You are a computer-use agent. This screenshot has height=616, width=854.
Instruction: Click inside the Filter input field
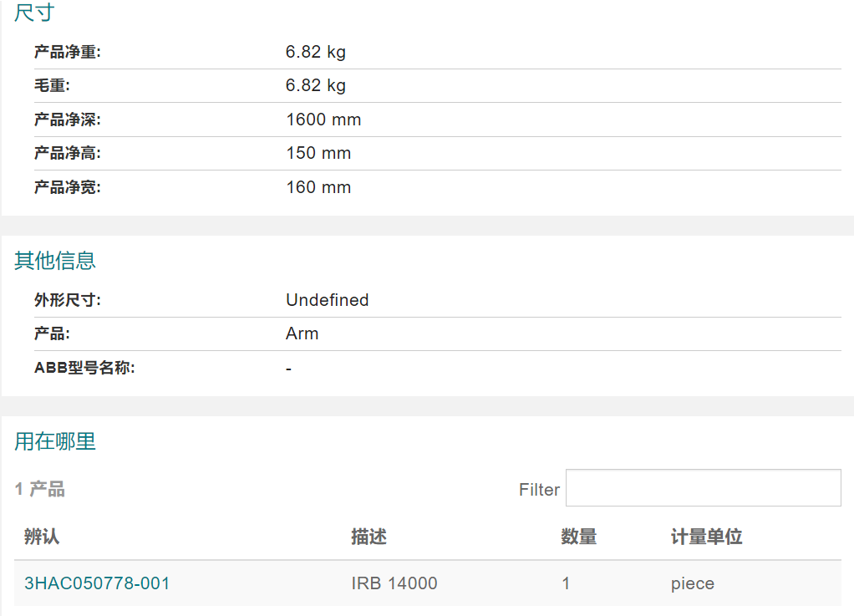tap(703, 488)
